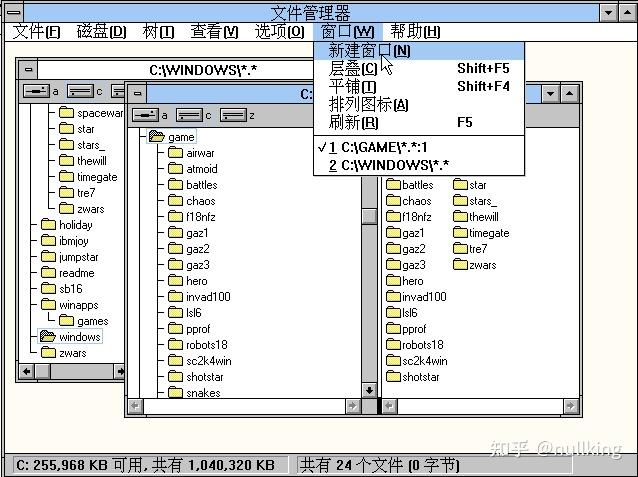Viewport: 638px width, 477px height.
Task: Open the File Manager control menu box
Action: pyautogui.click(x=14, y=12)
